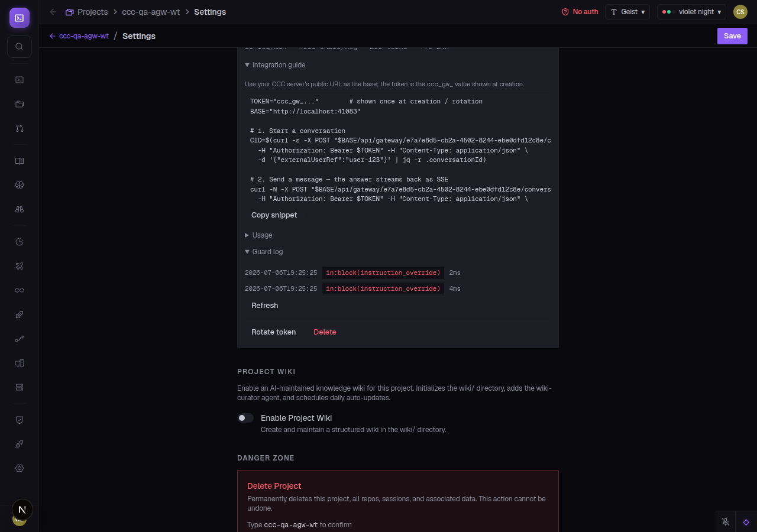757x532 pixels.
Task: Open the open-book icon in sidebar
Action: coord(20,161)
